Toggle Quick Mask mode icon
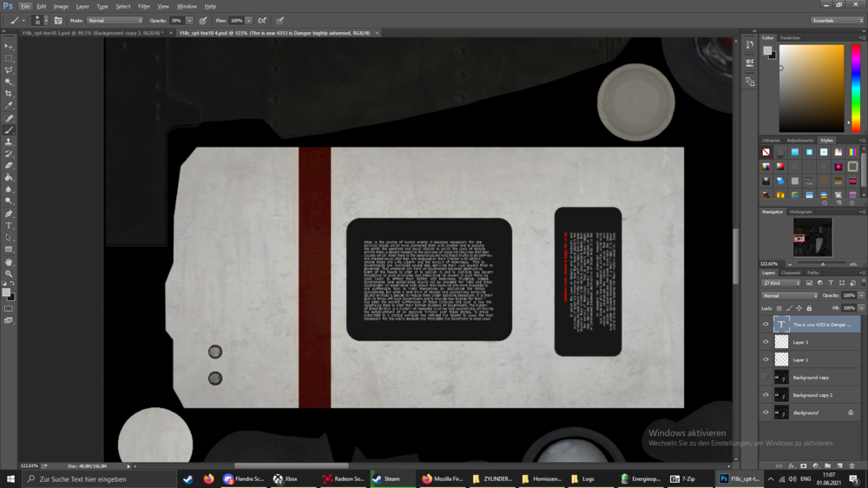868x488 pixels. (x=9, y=308)
